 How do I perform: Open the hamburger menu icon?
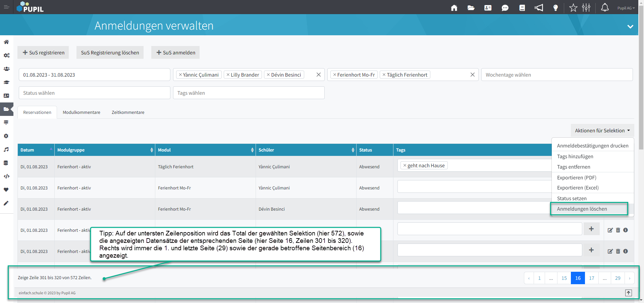click(x=6, y=7)
